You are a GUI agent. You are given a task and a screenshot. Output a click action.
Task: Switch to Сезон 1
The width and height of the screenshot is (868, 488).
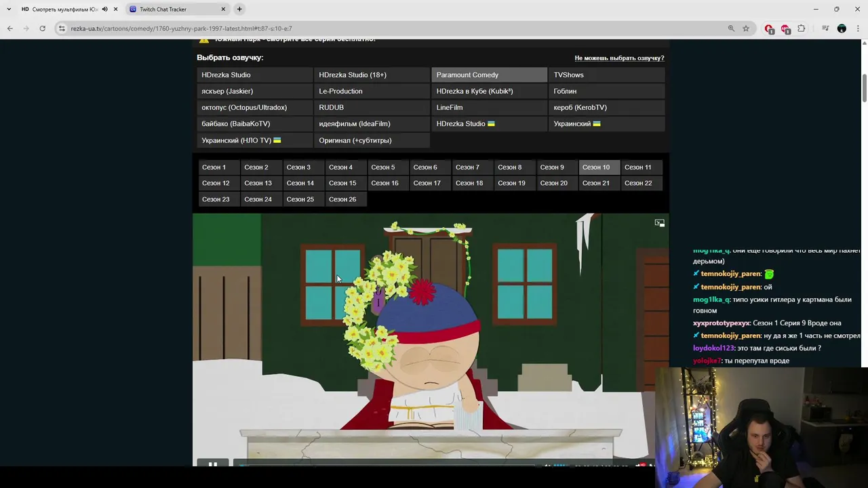(x=218, y=167)
